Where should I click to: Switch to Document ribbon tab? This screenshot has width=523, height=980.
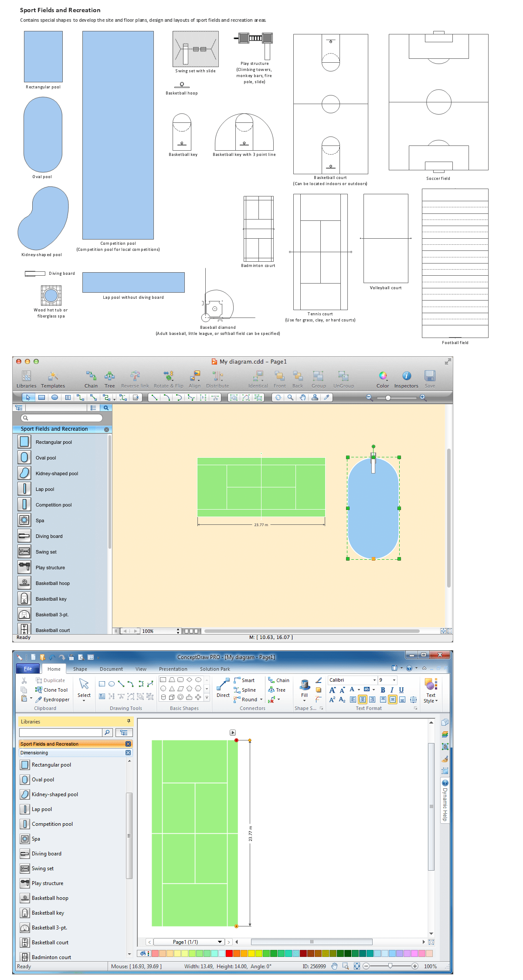tap(111, 669)
